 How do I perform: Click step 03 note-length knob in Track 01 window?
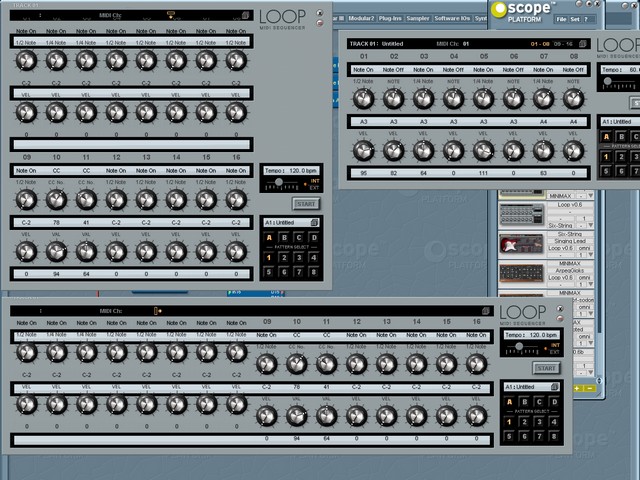coord(424,98)
